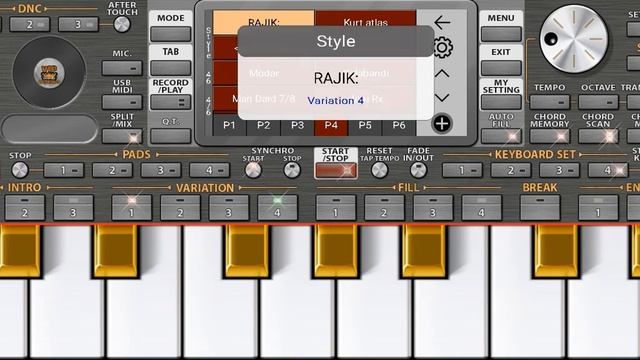Image resolution: width=640 pixels, height=360 pixels.
Task: Trigger FILL button 1
Action: point(336,208)
